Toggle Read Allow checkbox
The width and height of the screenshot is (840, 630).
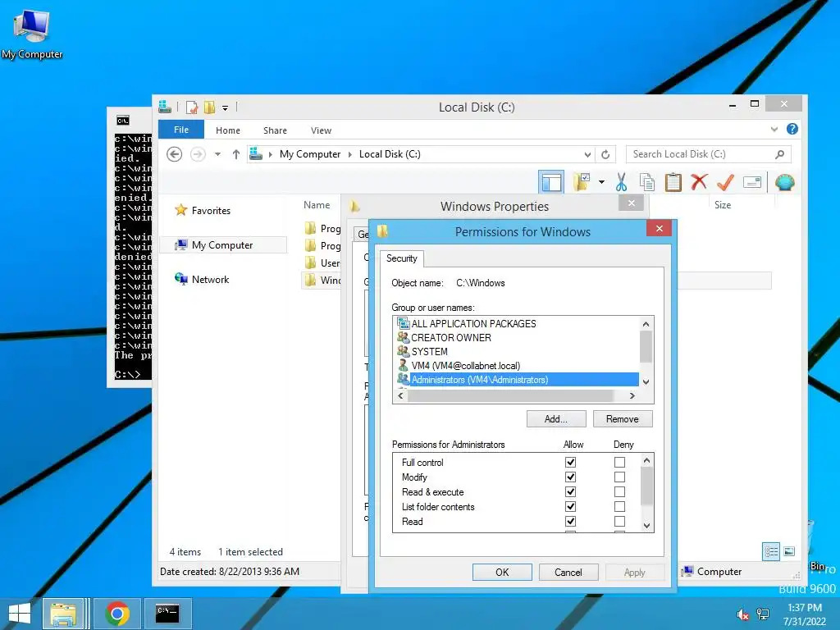pyautogui.click(x=571, y=521)
